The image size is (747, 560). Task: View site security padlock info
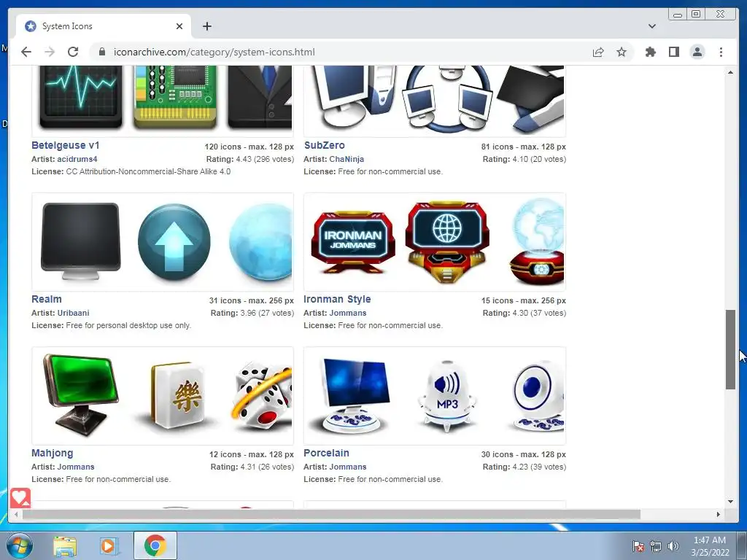102,52
